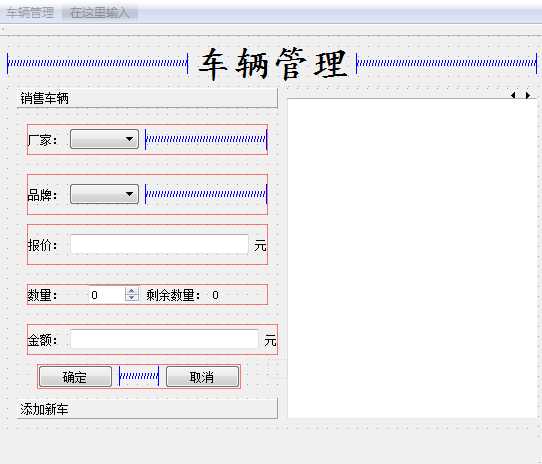Select the 报价 label

[42, 245]
